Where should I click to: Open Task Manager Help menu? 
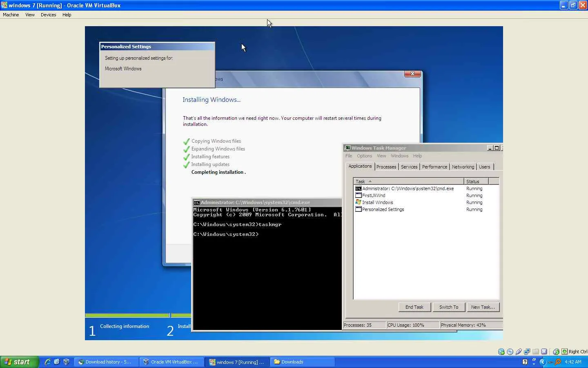[417, 156]
